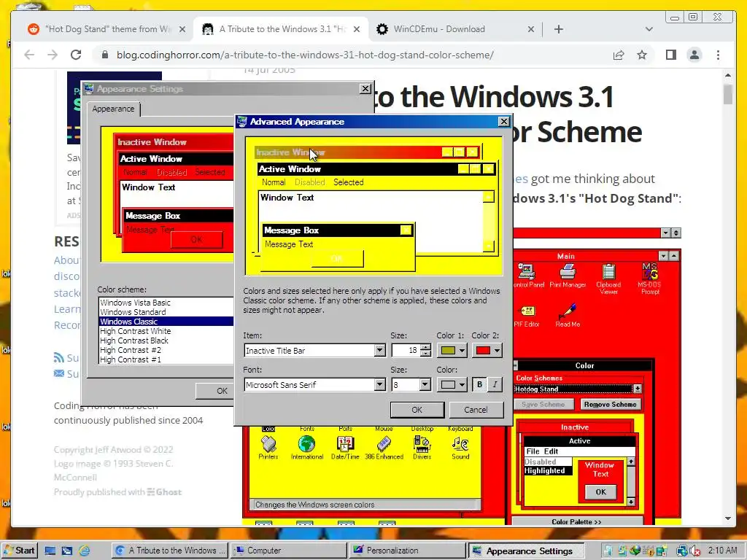Open the Chrome three-dot menu
Viewport: 747px width, 560px height.
click(718, 55)
